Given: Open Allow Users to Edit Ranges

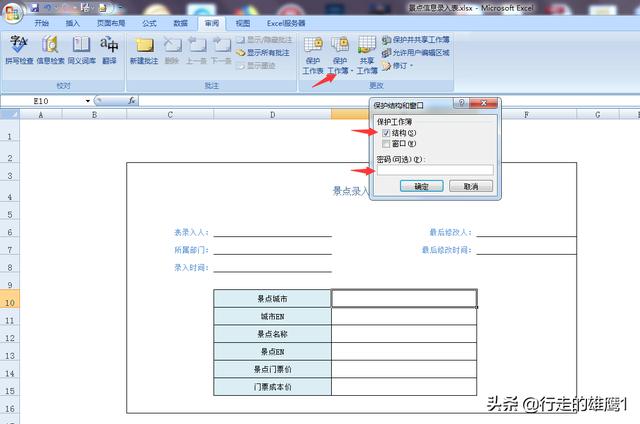Looking at the screenshot, I should (x=416, y=53).
